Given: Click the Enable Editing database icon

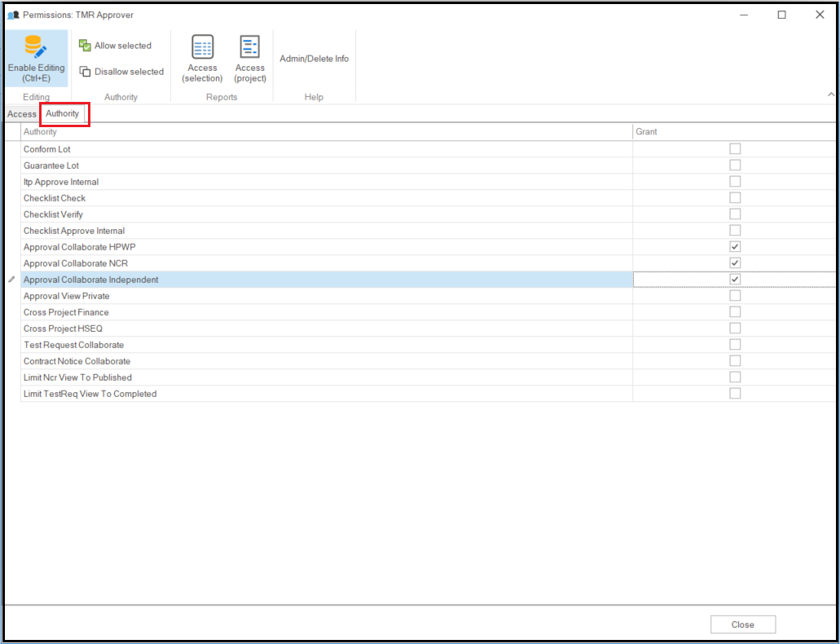Looking at the screenshot, I should [x=37, y=47].
